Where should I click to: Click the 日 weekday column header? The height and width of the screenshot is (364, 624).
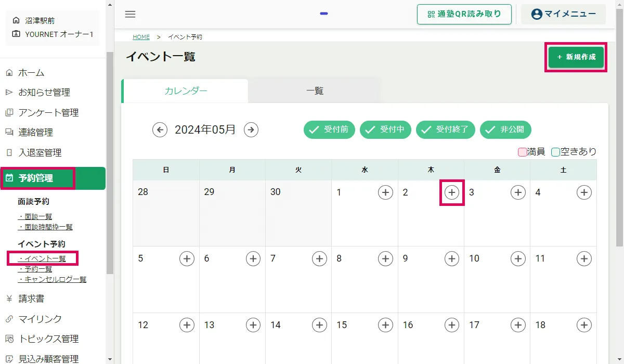pos(166,170)
